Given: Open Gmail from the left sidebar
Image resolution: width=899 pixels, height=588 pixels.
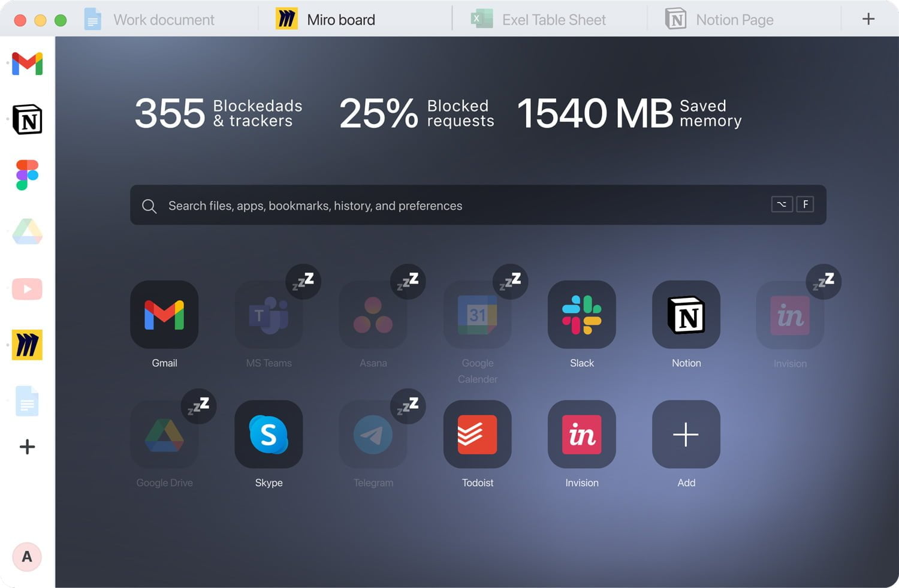Looking at the screenshot, I should pyautogui.click(x=27, y=64).
